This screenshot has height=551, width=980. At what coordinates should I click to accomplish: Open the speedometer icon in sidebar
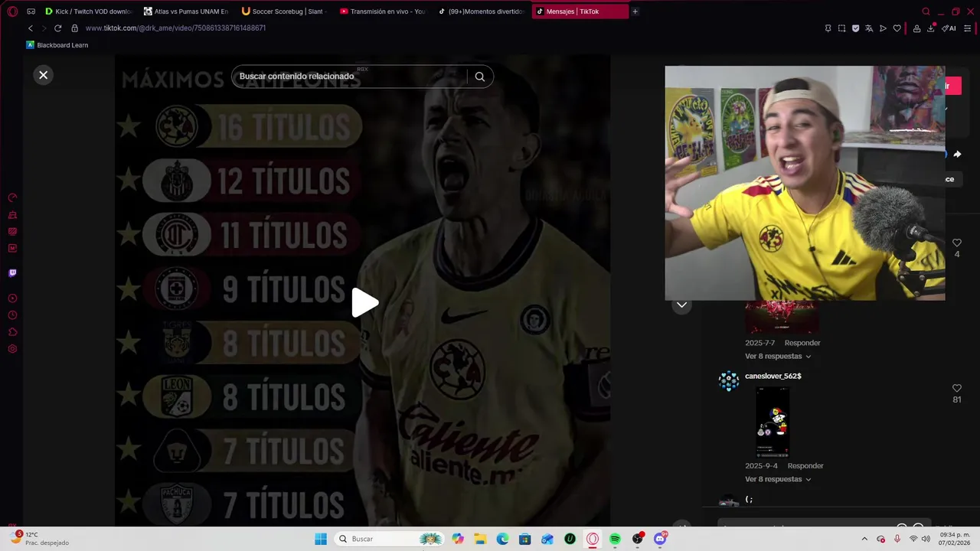[x=12, y=198]
